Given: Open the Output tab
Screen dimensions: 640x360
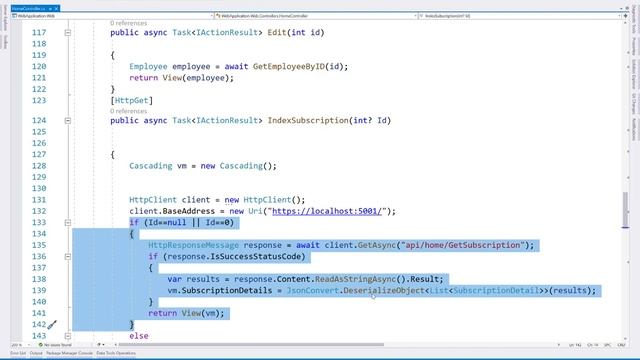Looking at the screenshot, I should pos(36,353).
